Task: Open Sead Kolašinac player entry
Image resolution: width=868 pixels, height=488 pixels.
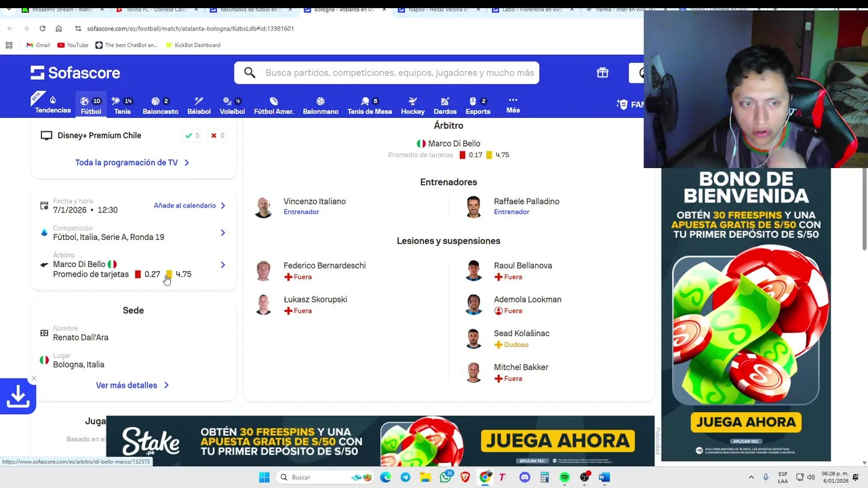Action: click(521, 338)
